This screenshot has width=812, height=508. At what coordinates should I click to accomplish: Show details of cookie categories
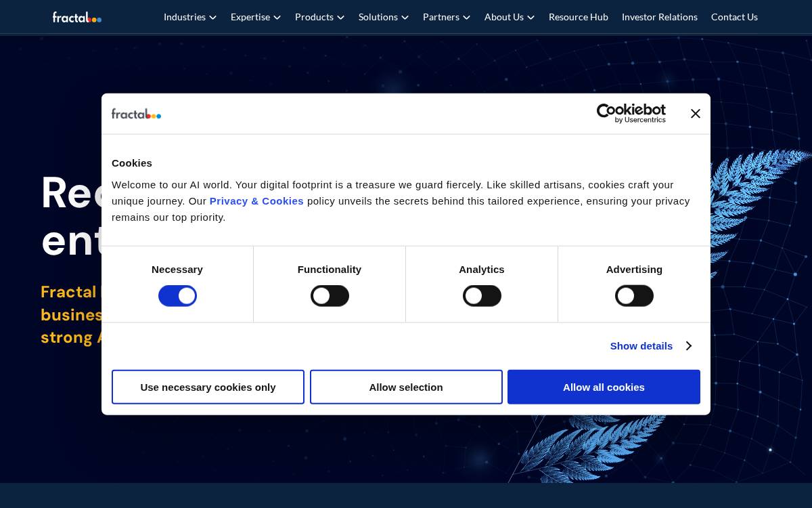click(x=651, y=346)
